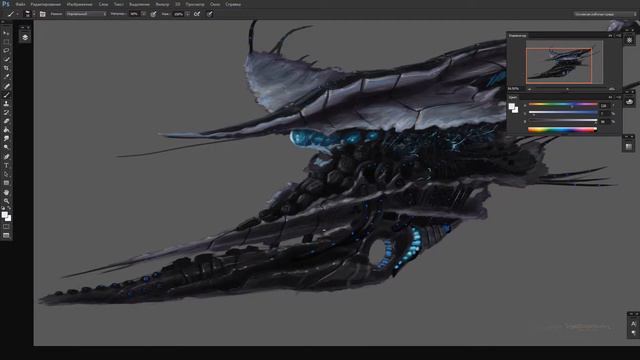The height and width of the screenshot is (360, 640).
Task: Open the collapsed Layers panel icon
Action: click(x=25, y=37)
